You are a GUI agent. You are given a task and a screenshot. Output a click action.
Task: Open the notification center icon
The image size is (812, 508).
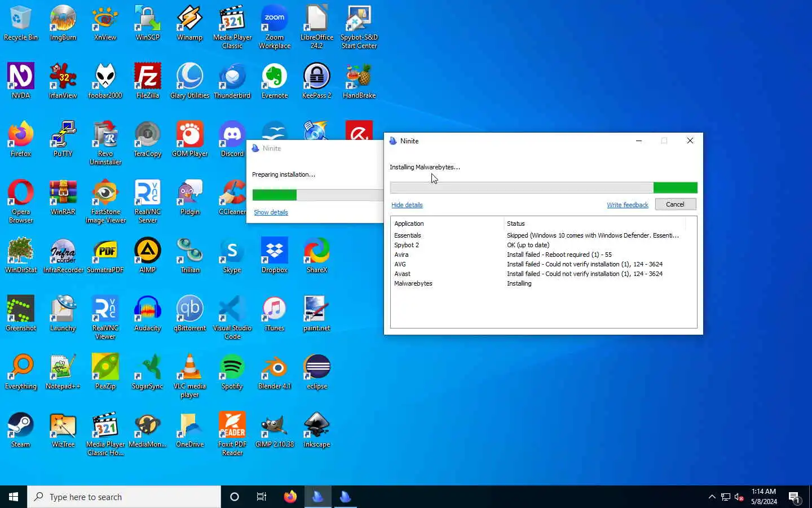coord(794,497)
